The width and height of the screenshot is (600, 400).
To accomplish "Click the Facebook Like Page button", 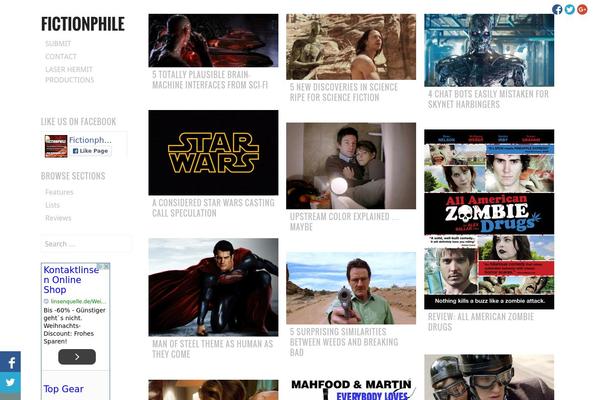I will [x=90, y=151].
